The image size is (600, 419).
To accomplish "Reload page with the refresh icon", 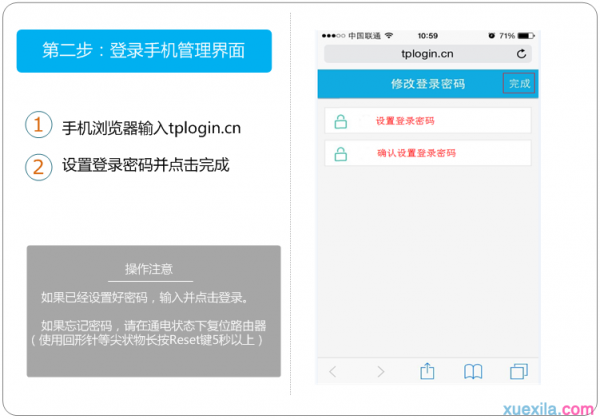I will point(521,54).
